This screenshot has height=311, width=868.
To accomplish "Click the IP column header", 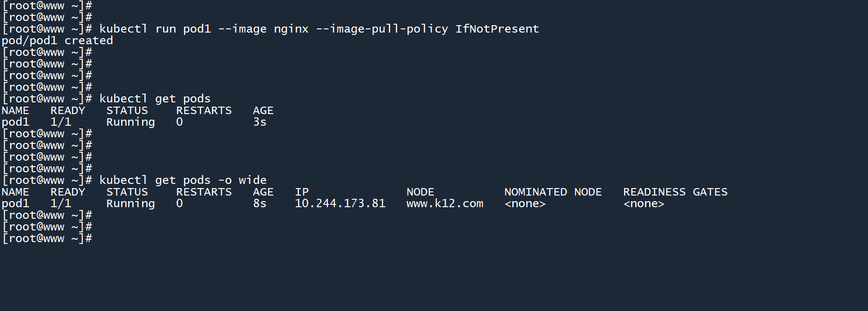I will [302, 192].
